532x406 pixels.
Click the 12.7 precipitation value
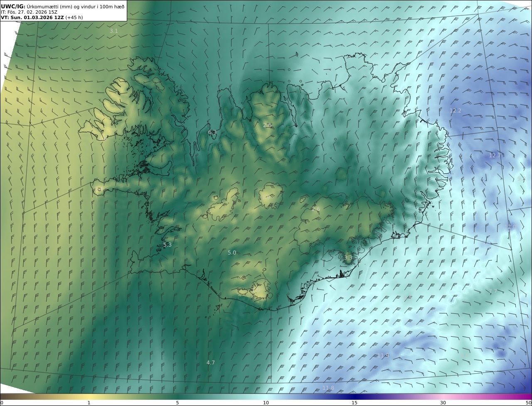(495, 156)
